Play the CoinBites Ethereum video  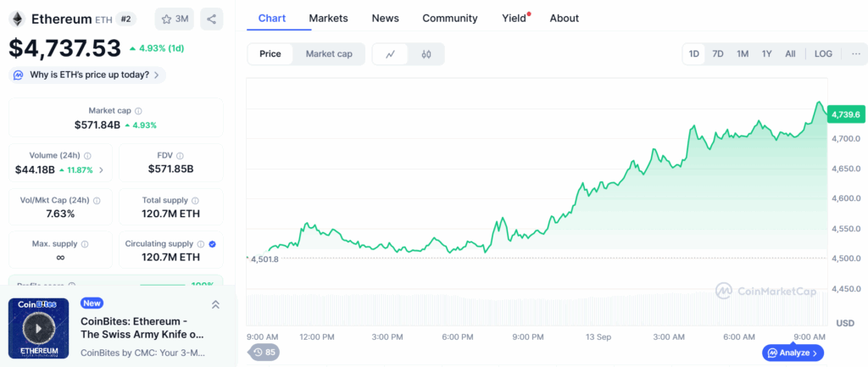tap(38, 328)
